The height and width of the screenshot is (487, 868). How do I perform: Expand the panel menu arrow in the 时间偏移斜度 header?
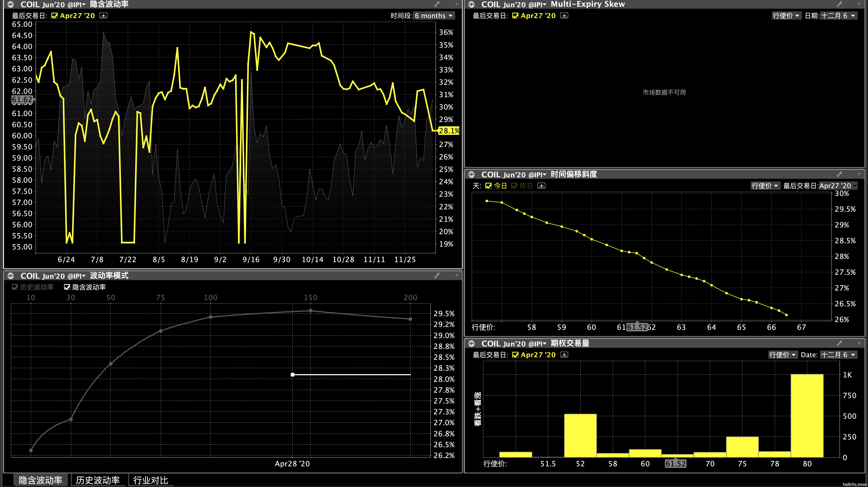859,174
